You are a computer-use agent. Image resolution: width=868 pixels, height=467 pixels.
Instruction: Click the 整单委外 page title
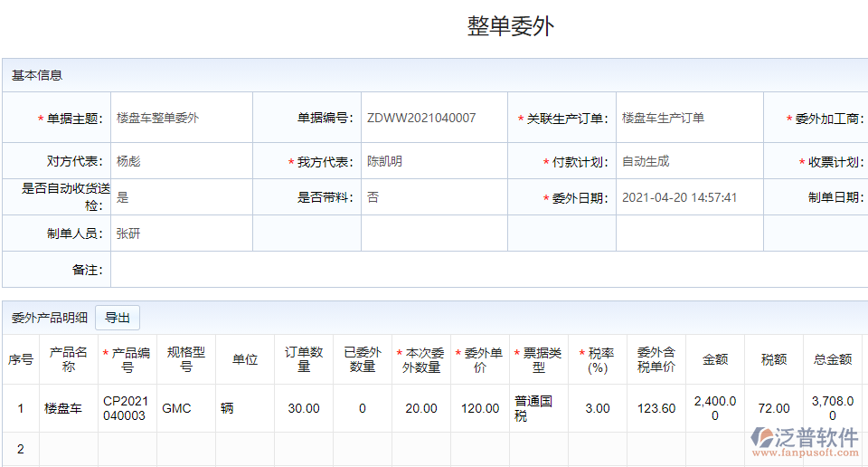tap(510, 26)
